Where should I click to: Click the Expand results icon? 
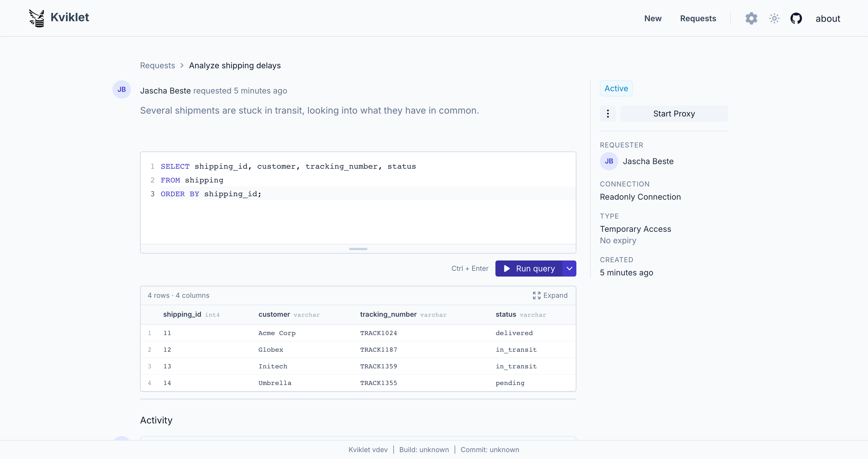pyautogui.click(x=536, y=295)
